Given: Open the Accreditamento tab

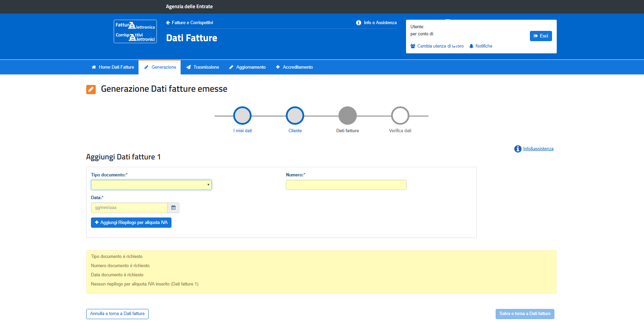Looking at the screenshot, I should click(x=294, y=67).
